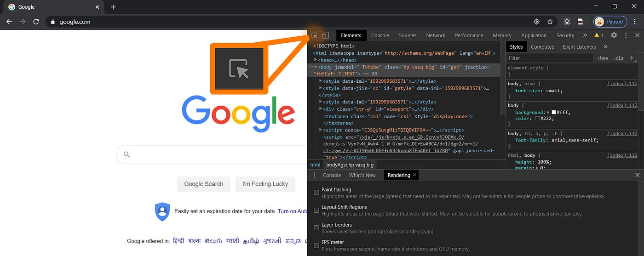This screenshot has width=644, height=256.
Task: Enable the Paint flashing checkbox
Action: 316,193
